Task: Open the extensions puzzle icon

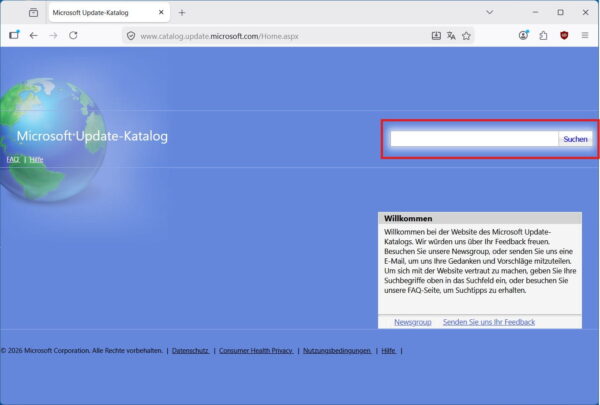Action: tap(543, 36)
